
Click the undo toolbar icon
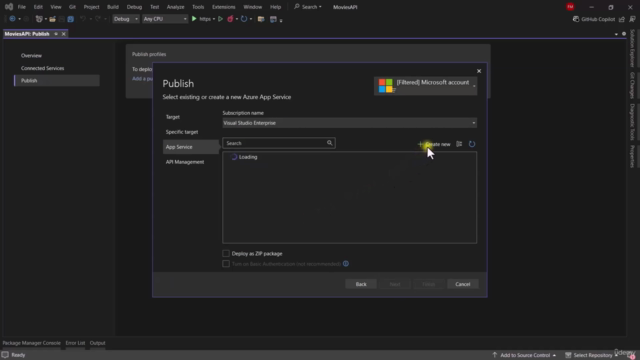pyautogui.click(x=83, y=19)
